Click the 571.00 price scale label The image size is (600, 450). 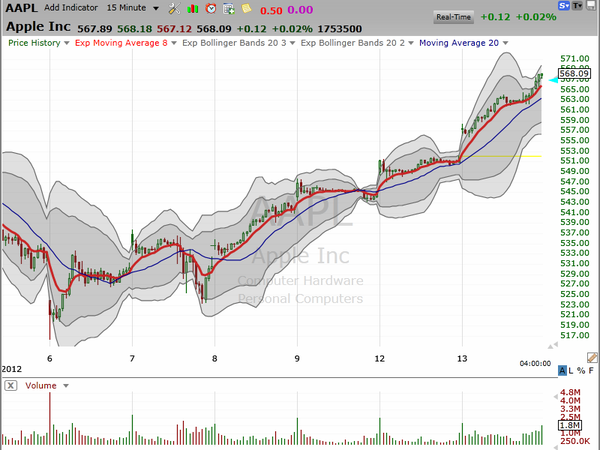click(575, 59)
